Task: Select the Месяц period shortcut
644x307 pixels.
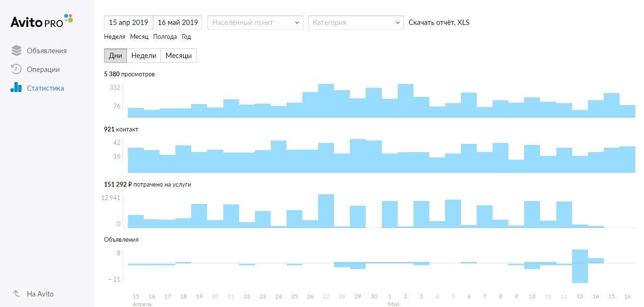Action: [x=139, y=37]
